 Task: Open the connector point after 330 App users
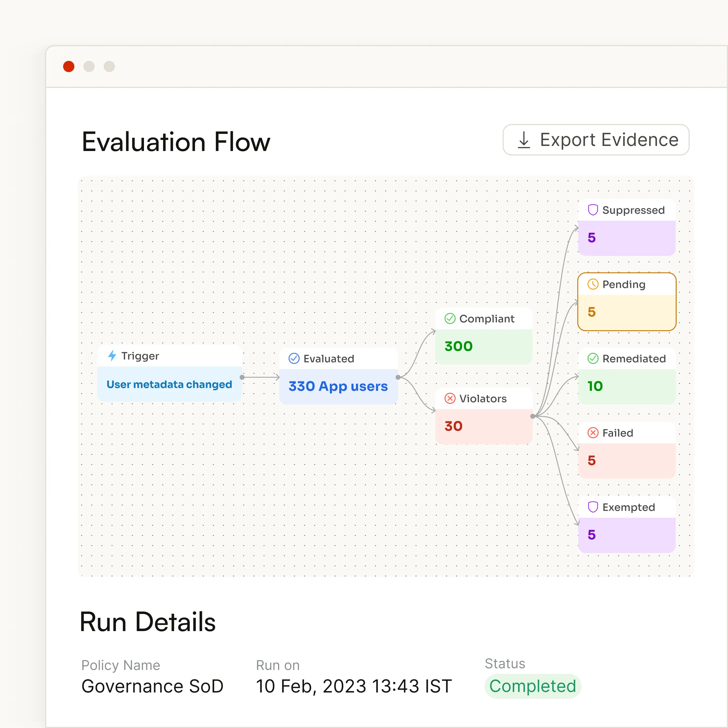pyautogui.click(x=398, y=377)
